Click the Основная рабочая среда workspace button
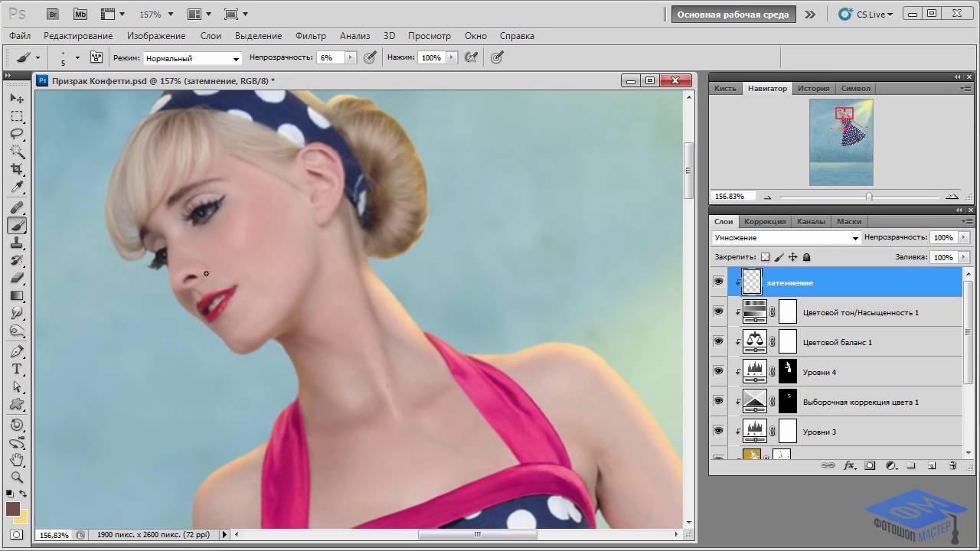Viewport: 980px width, 551px height. point(733,14)
